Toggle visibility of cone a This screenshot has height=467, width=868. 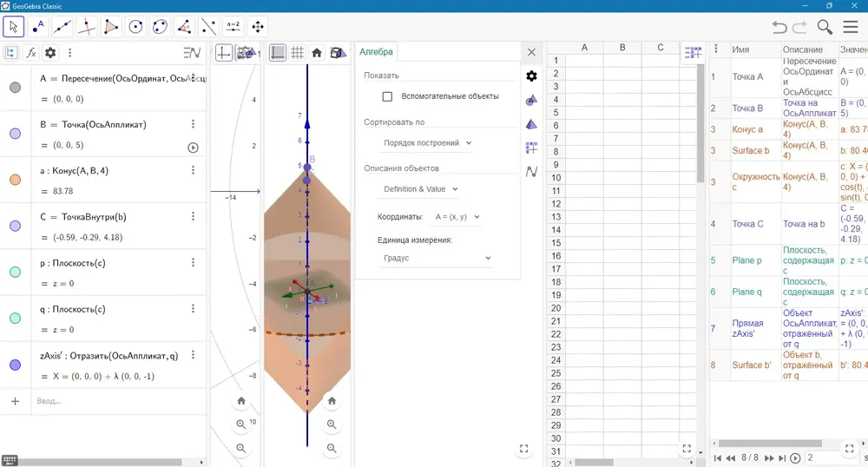[15, 180]
